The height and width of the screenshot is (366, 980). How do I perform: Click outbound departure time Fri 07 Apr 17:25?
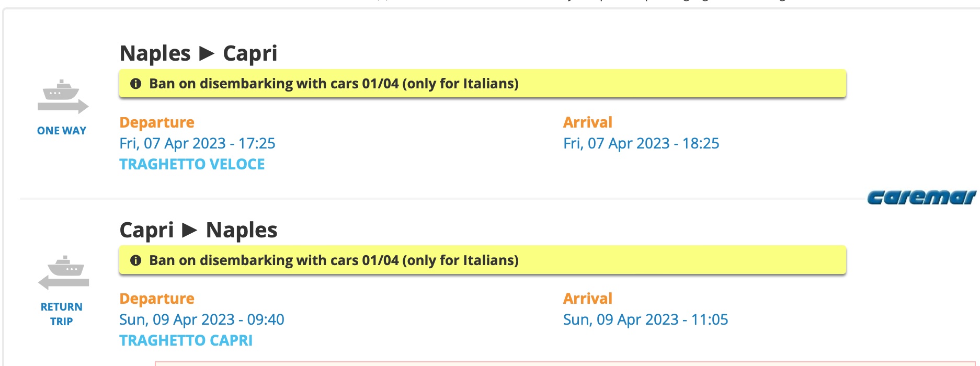point(197,143)
